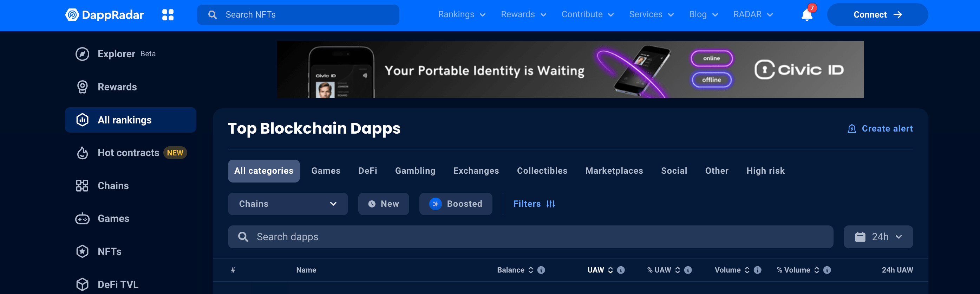Expand the Blog nav dropdown
This screenshot has height=294, width=980.
click(x=704, y=15)
